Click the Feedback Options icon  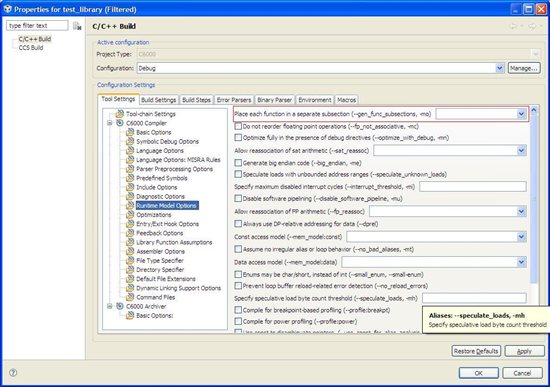click(x=130, y=233)
